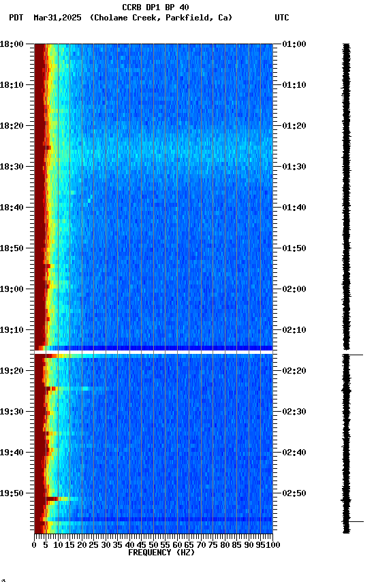Click the UTC time label "01:20"
Screen dimensions: 376x588
[x=294, y=126]
